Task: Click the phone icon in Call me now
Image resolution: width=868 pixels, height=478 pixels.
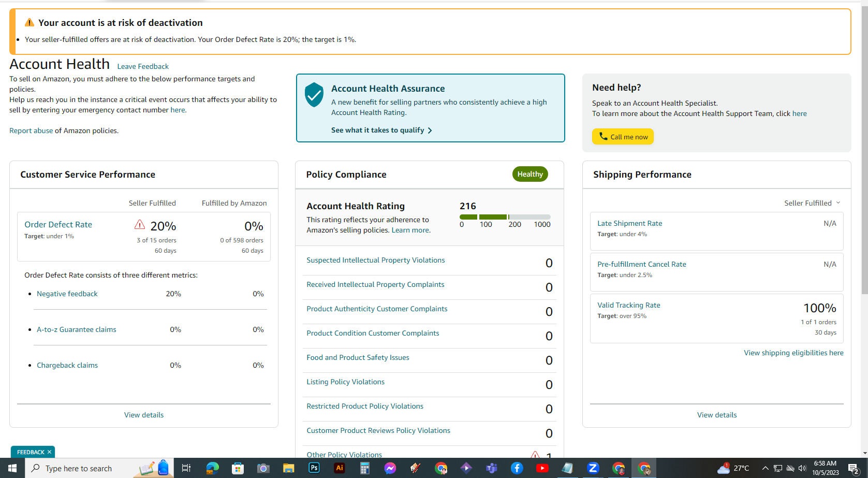Action: click(x=603, y=136)
